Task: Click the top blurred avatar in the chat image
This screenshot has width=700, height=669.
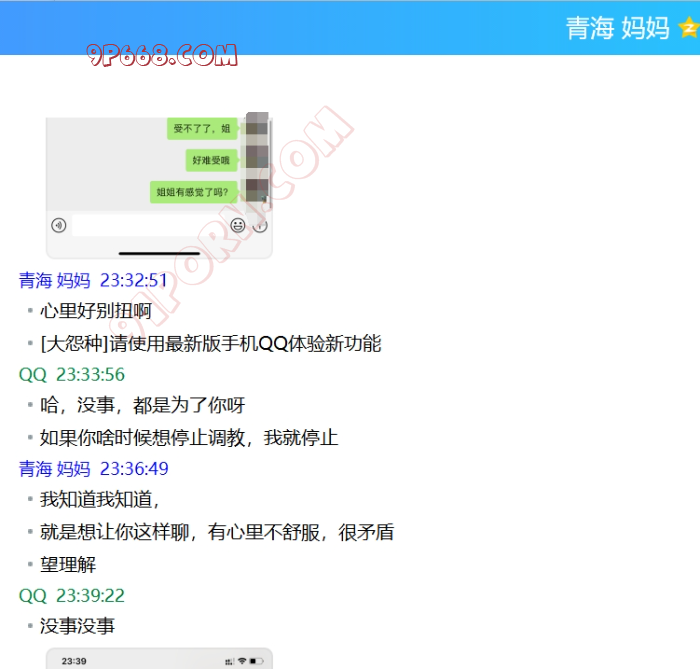Action: click(257, 127)
